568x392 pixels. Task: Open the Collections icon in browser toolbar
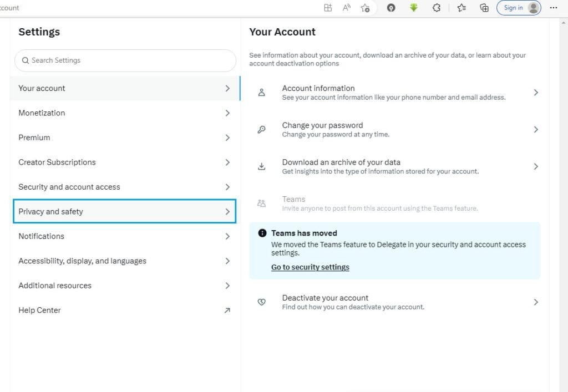pos(484,8)
